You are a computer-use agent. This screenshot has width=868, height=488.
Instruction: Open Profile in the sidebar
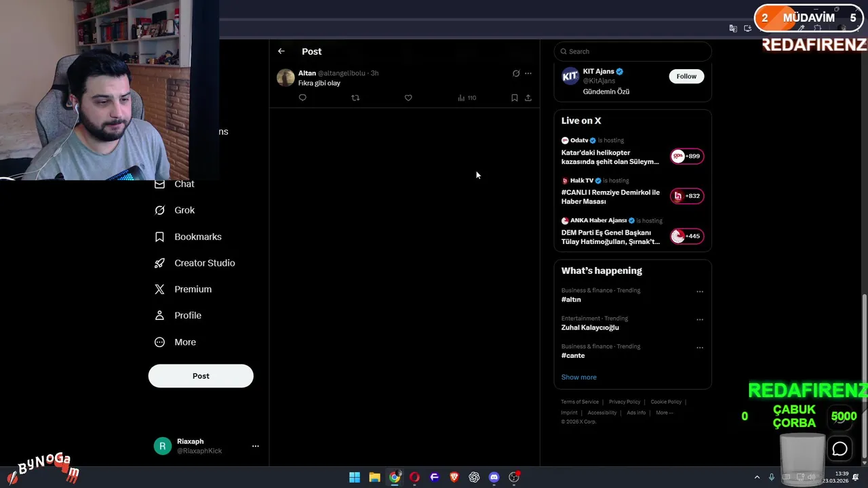click(178, 315)
